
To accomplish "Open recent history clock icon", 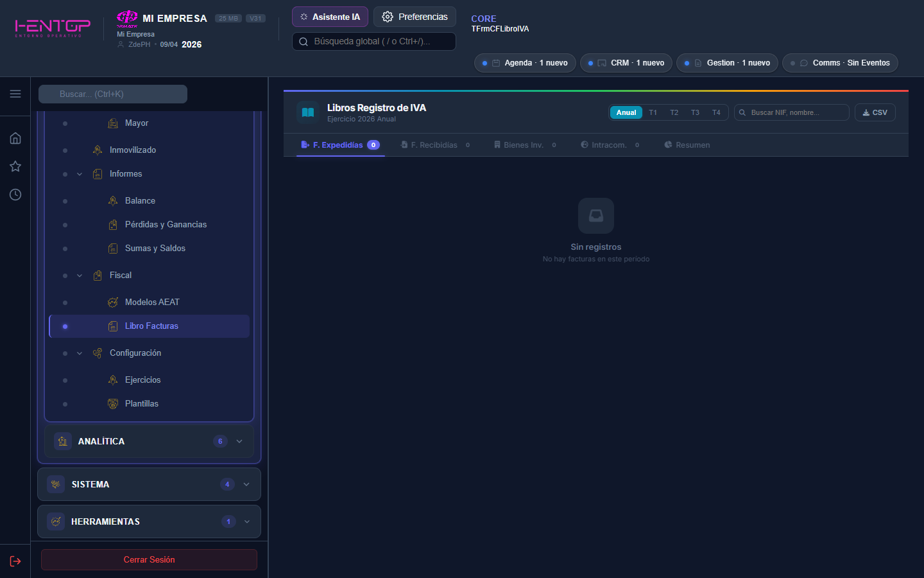I will click(x=15, y=195).
